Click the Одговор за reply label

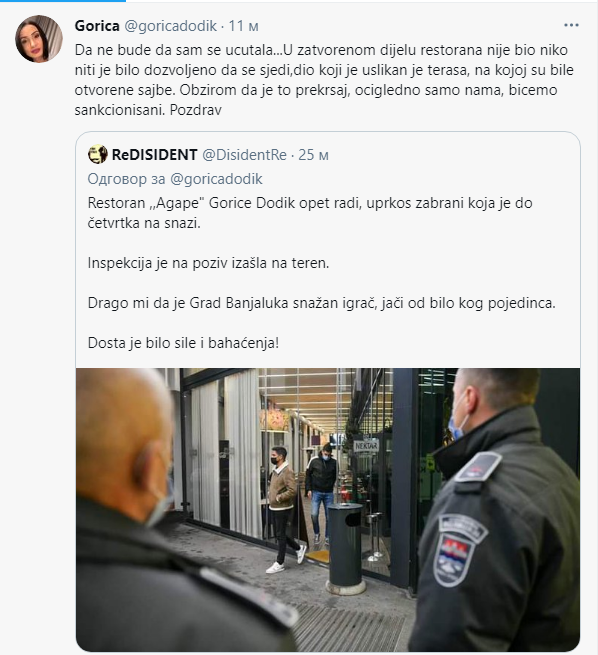126,179
